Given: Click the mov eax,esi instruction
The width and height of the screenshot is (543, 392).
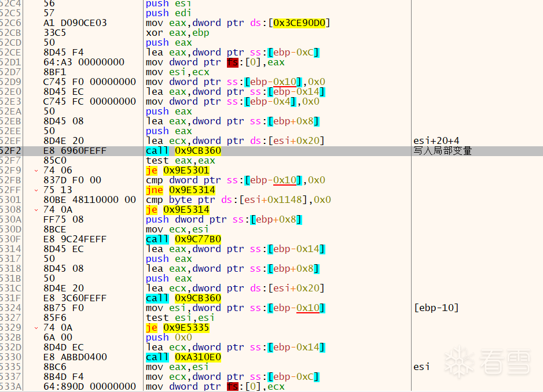Looking at the screenshot, I should [177, 367].
